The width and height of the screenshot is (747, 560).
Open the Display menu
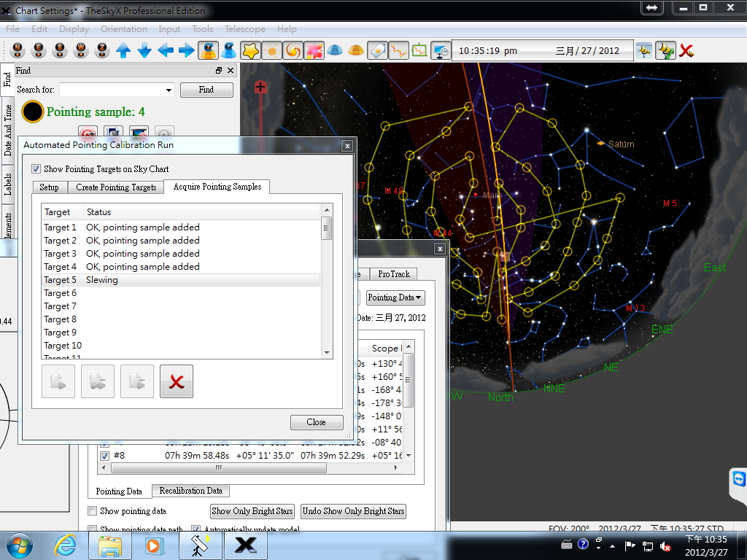click(74, 29)
